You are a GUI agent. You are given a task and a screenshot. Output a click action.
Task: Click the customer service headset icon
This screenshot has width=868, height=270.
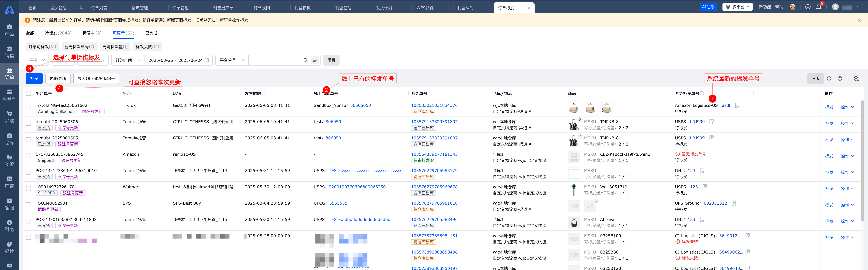[x=793, y=7]
